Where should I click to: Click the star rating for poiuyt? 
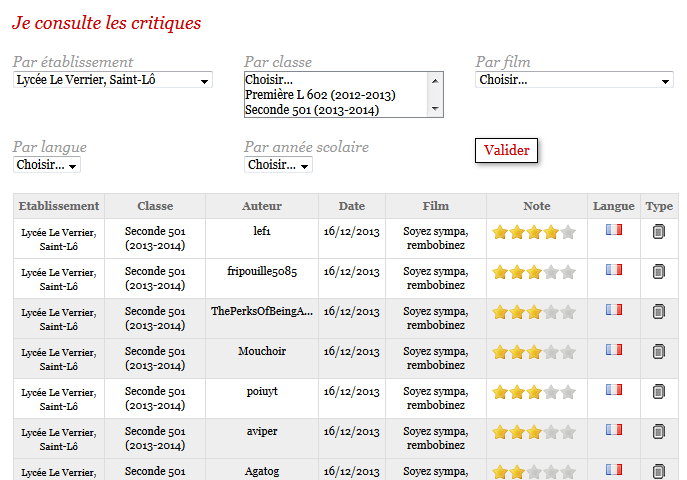(534, 392)
